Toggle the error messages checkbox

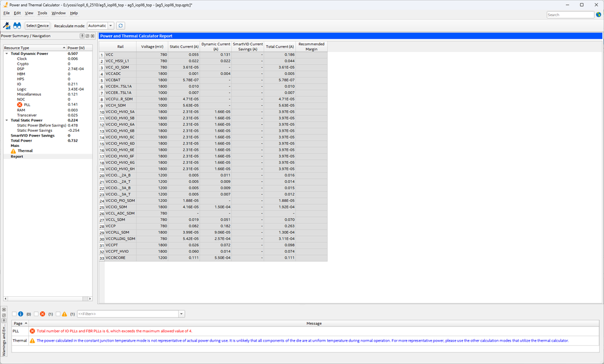pos(36,314)
